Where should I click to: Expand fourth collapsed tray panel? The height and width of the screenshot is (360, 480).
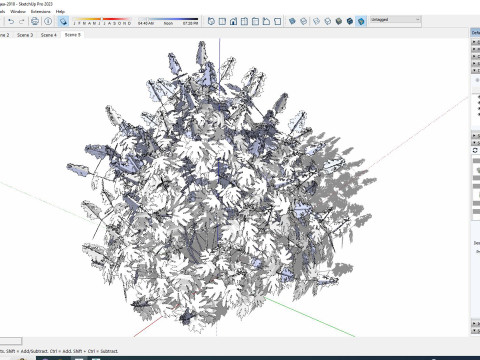pyautogui.click(x=476, y=64)
